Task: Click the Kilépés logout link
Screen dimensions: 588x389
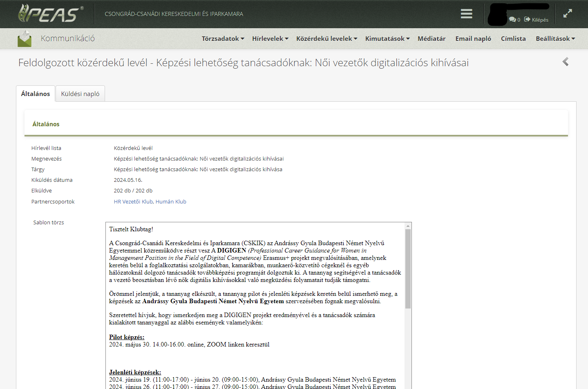Action: click(537, 20)
